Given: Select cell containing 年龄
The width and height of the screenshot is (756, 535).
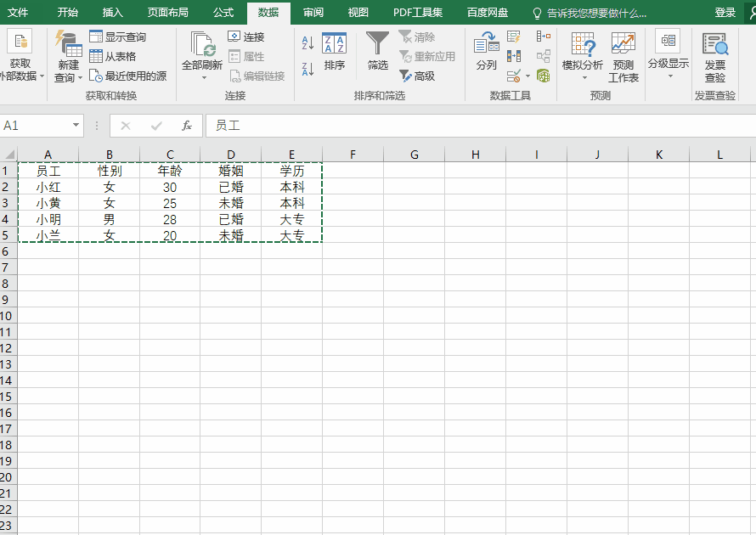Looking at the screenshot, I should pos(170,171).
